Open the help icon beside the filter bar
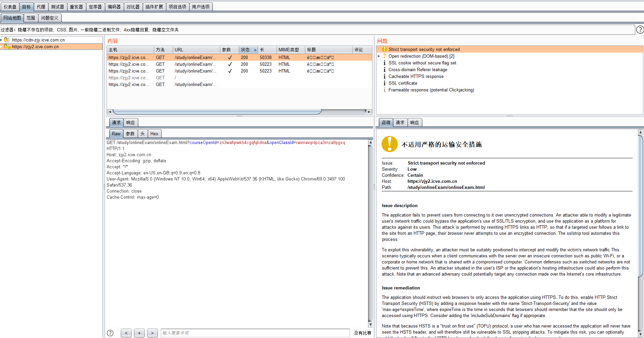The image size is (644, 338). 640,30
